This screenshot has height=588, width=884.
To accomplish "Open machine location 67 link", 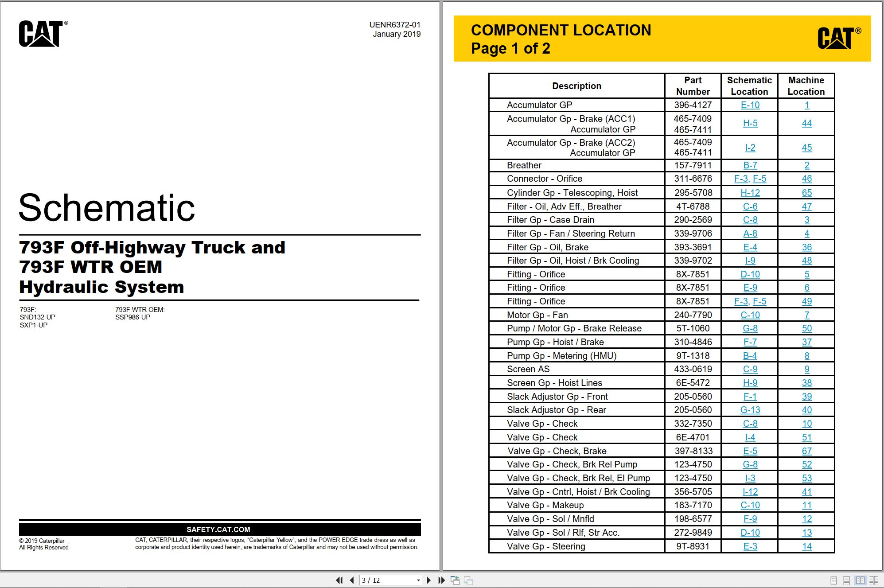I will 807,451.
